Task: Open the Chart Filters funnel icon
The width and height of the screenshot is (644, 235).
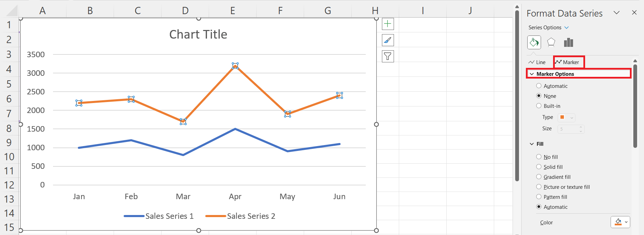Action: tap(388, 56)
